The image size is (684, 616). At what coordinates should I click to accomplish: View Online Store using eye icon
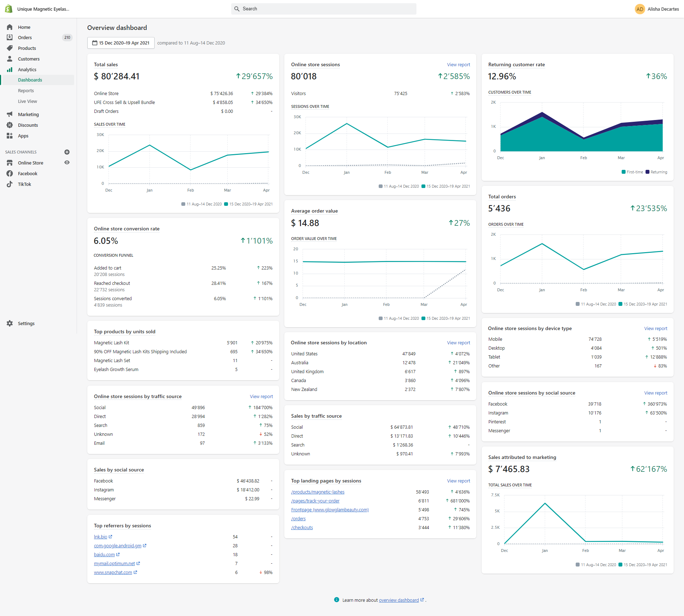[x=67, y=163]
